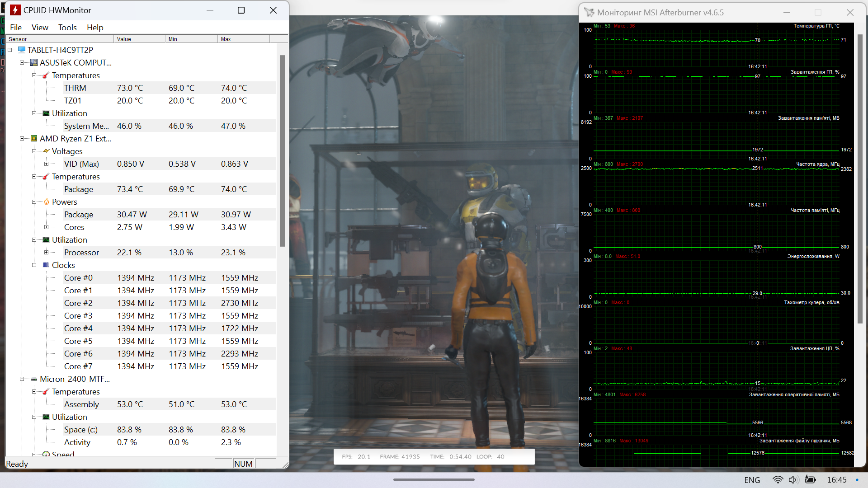Viewport: 868px width, 488px height.
Task: Expand the VID (Max) voltage entry
Action: click(46, 164)
